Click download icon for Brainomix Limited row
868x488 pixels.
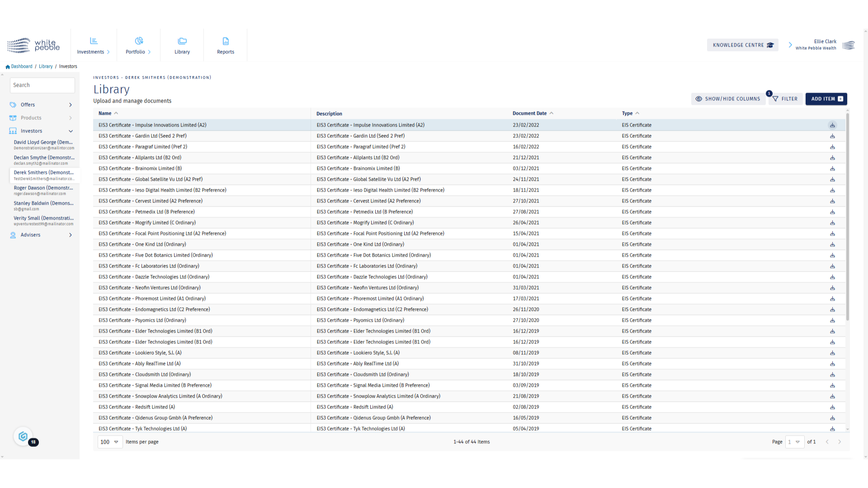tap(832, 169)
